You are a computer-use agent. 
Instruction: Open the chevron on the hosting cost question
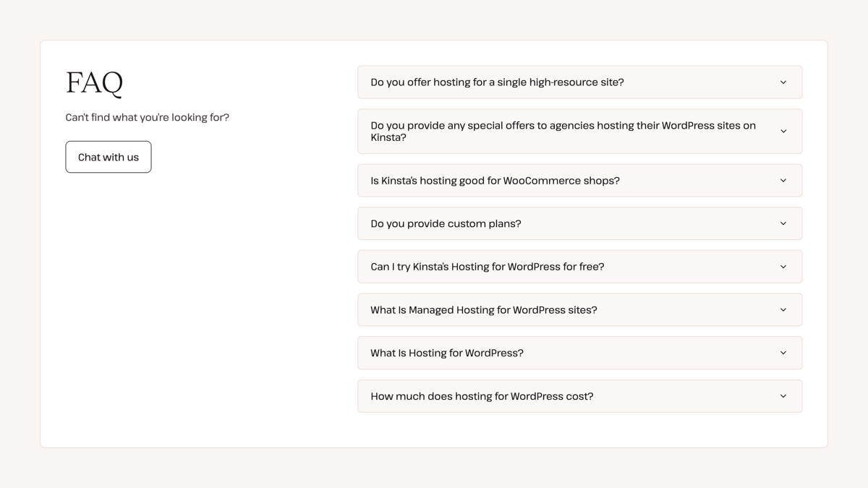(x=783, y=395)
